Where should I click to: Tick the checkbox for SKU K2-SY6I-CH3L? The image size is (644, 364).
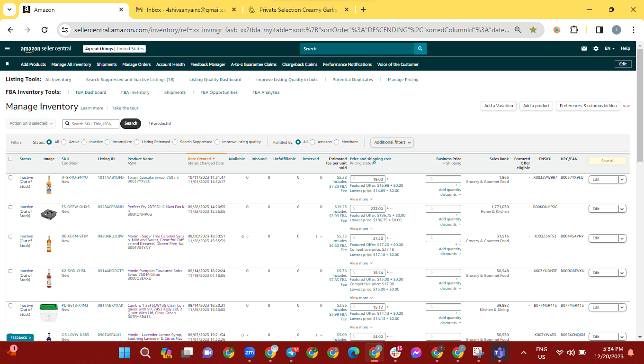point(10,271)
